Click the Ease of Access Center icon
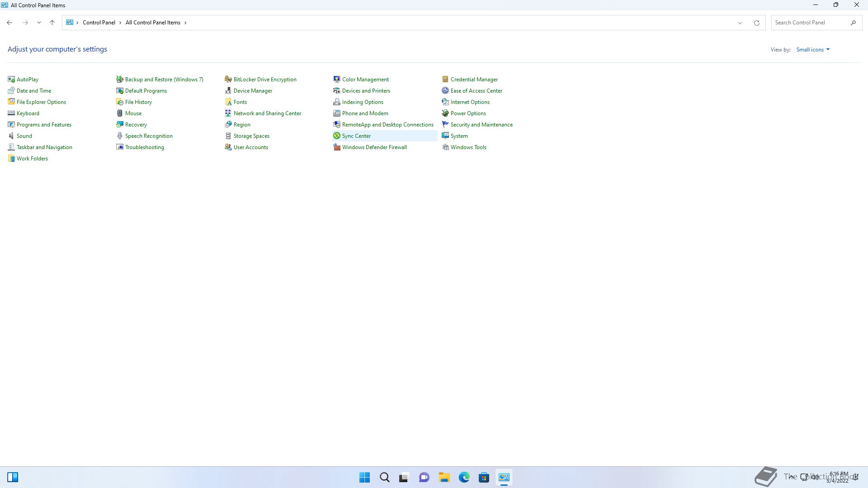 point(445,90)
